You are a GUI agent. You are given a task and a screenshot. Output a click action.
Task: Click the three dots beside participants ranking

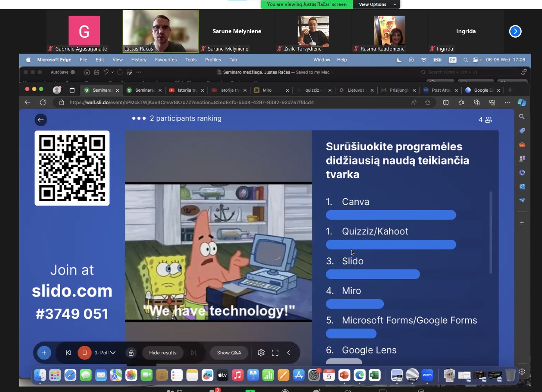pyautogui.click(x=139, y=118)
